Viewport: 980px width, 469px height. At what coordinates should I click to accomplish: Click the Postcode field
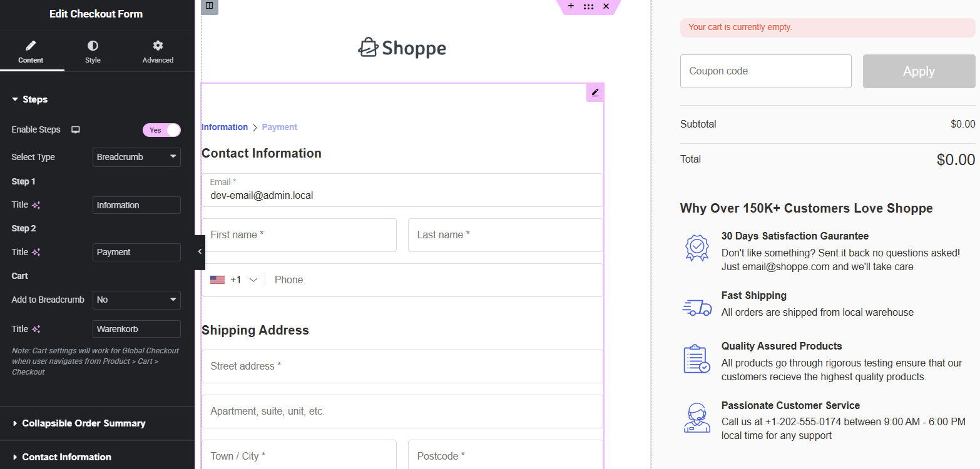(x=506, y=455)
